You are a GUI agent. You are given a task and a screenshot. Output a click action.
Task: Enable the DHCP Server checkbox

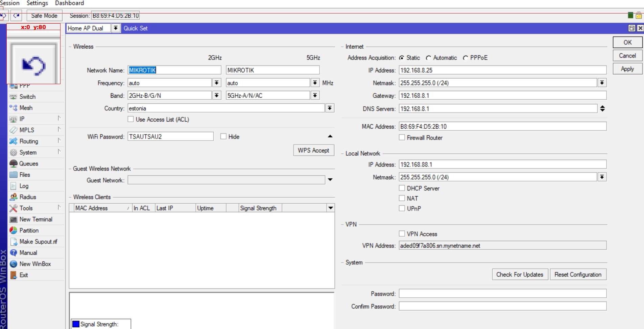pyautogui.click(x=402, y=188)
